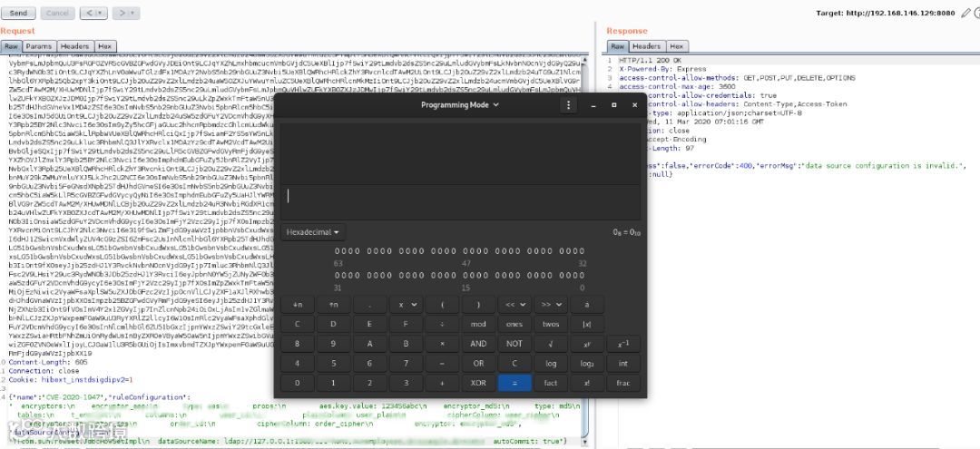Click the log₂ calculator key
Screen dimensions: 980x449
(x=586, y=363)
